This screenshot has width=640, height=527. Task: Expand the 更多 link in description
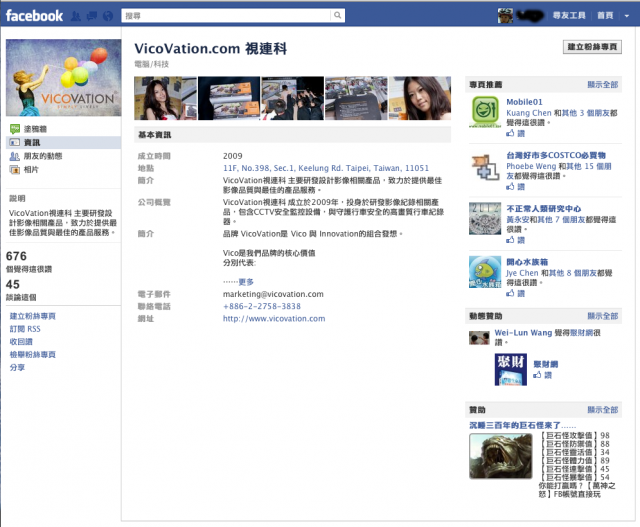pos(246,282)
